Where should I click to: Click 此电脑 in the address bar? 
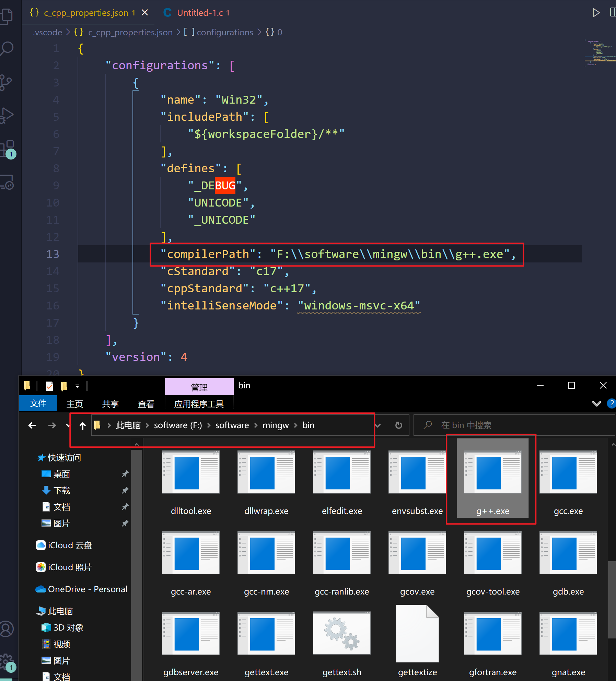(128, 425)
